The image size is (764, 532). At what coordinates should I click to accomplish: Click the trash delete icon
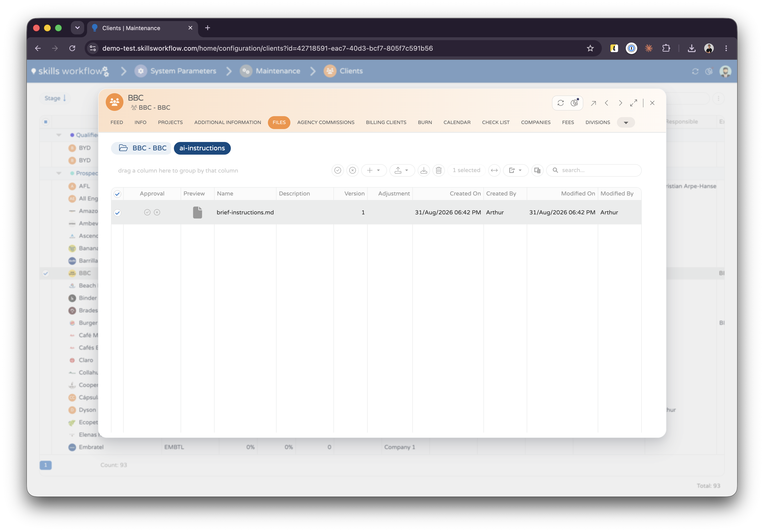tap(438, 170)
